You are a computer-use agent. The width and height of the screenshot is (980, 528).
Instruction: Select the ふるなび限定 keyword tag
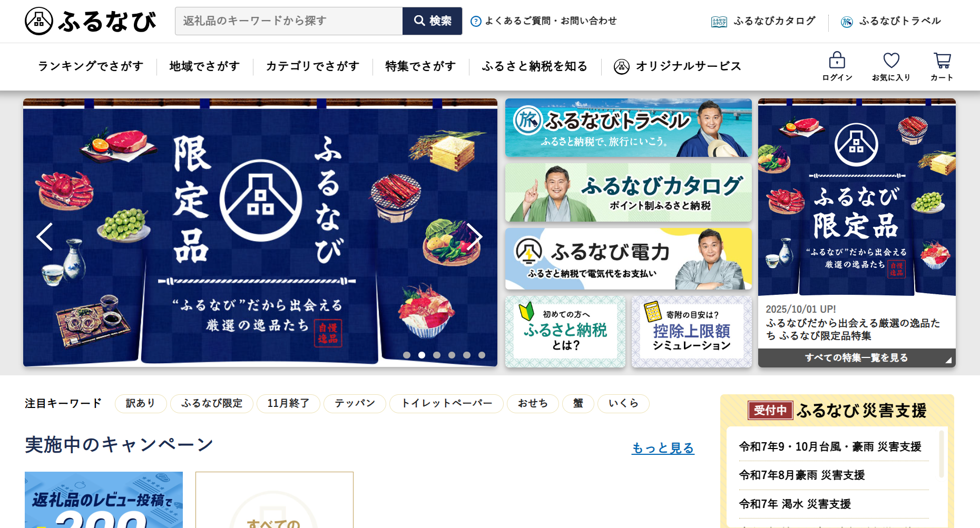coord(212,404)
